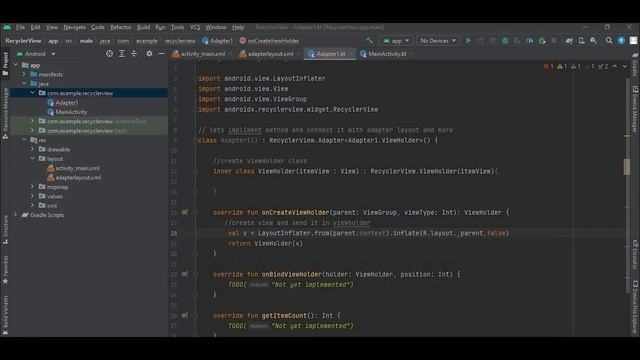Image resolution: width=640 pixels, height=360 pixels.
Task: Expand the drawable folder
Action: 32,149
